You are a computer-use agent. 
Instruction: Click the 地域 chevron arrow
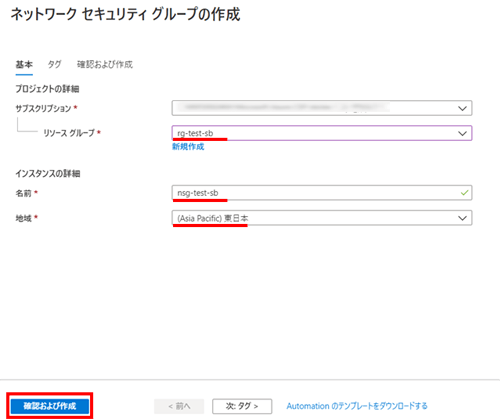pyautogui.click(x=462, y=218)
